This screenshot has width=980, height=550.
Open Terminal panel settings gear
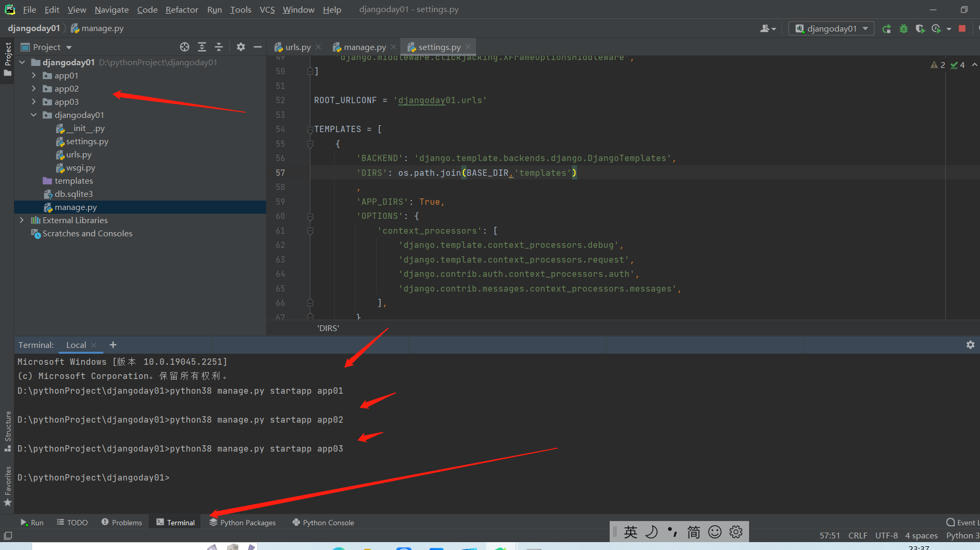[x=971, y=345]
